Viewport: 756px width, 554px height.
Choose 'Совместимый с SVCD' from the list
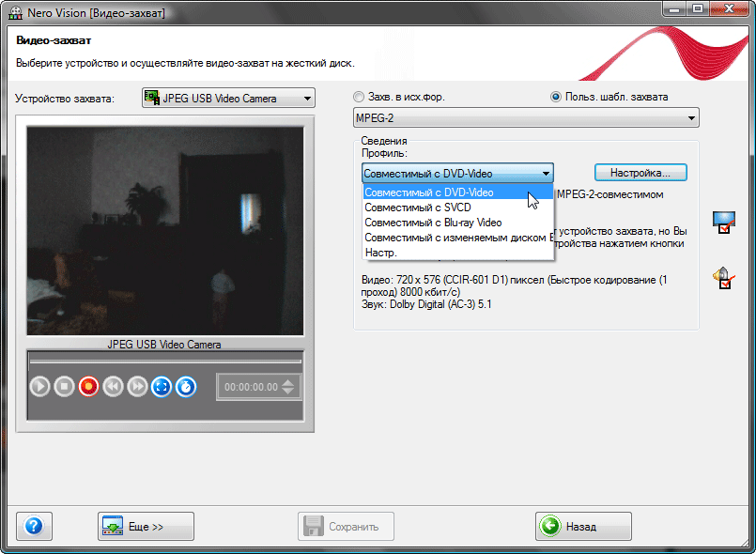point(457,208)
